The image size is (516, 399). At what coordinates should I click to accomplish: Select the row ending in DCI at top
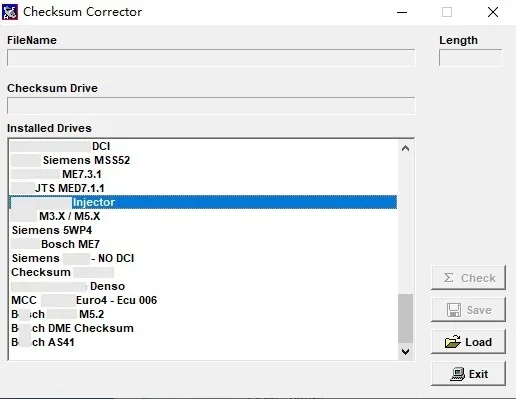(203, 146)
